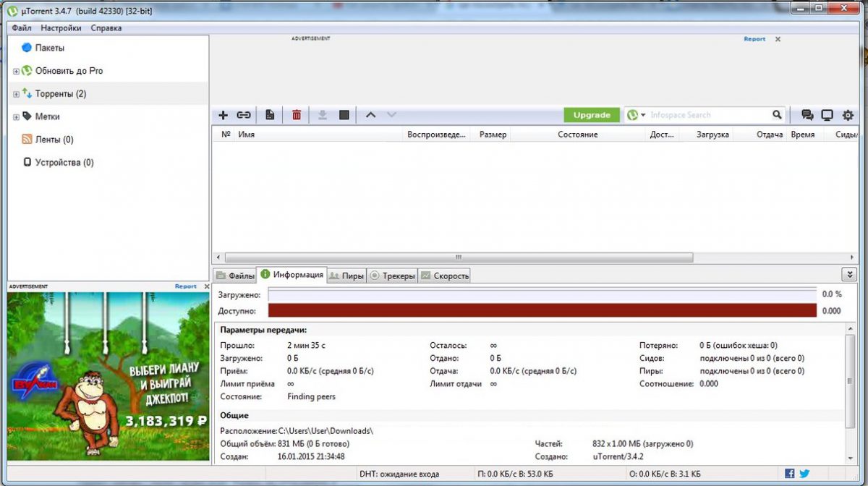868x486 pixels.
Task: Sort by the Состояние column header
Action: point(579,135)
